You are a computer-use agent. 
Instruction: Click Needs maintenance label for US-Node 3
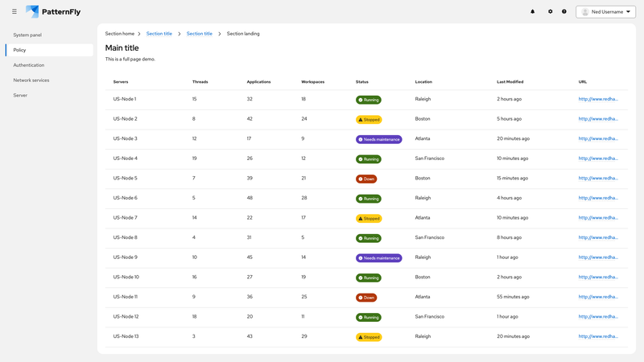click(x=378, y=139)
